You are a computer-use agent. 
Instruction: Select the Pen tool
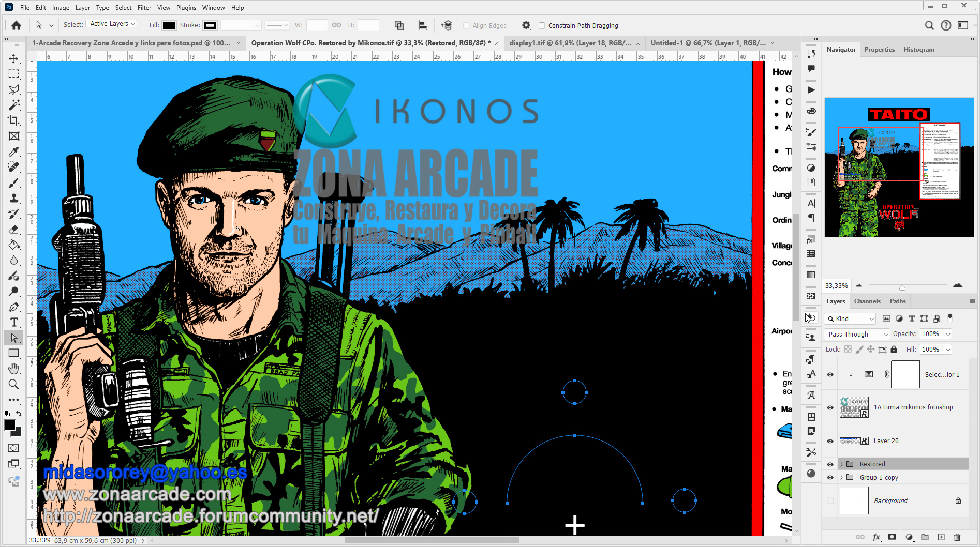pyautogui.click(x=14, y=307)
